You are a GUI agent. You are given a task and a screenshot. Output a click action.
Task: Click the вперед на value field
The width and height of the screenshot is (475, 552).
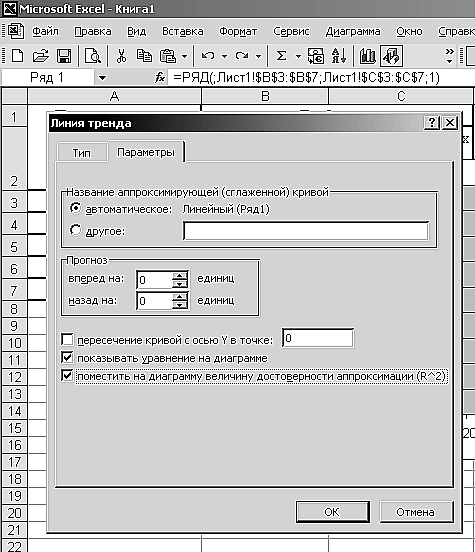coord(154,280)
